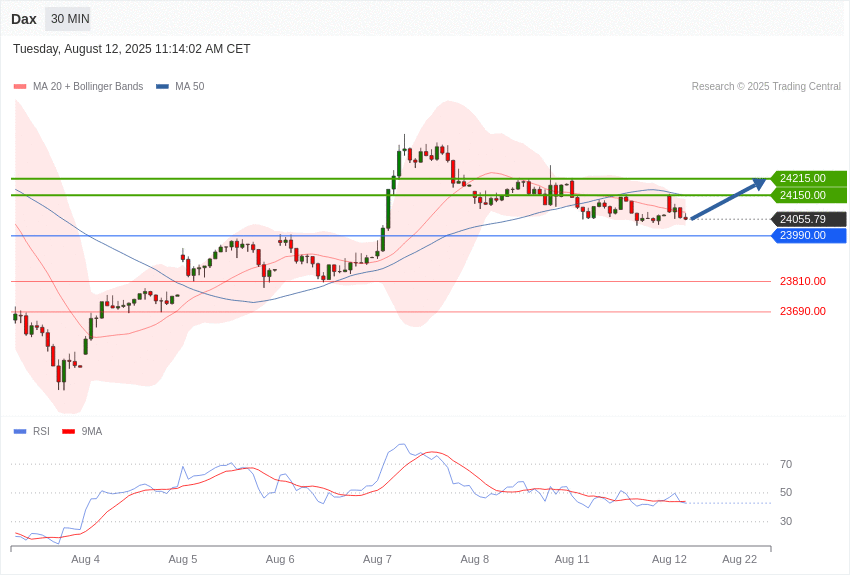This screenshot has width=850, height=576.
Task: Click the RSI axis value 30
Action: [786, 521]
